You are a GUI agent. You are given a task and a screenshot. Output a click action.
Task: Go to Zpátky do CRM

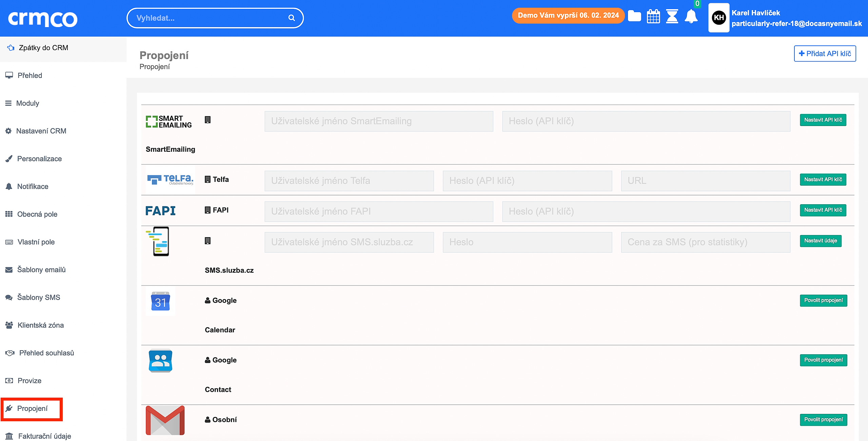click(43, 48)
